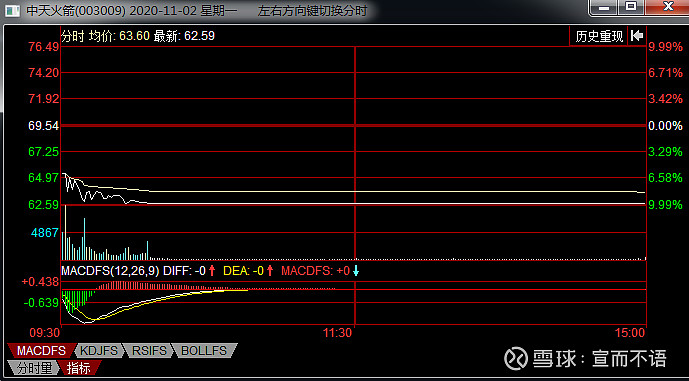This screenshot has height=381, width=689.
Task: Close the 中天火箭 chart window
Action: (x=668, y=8)
